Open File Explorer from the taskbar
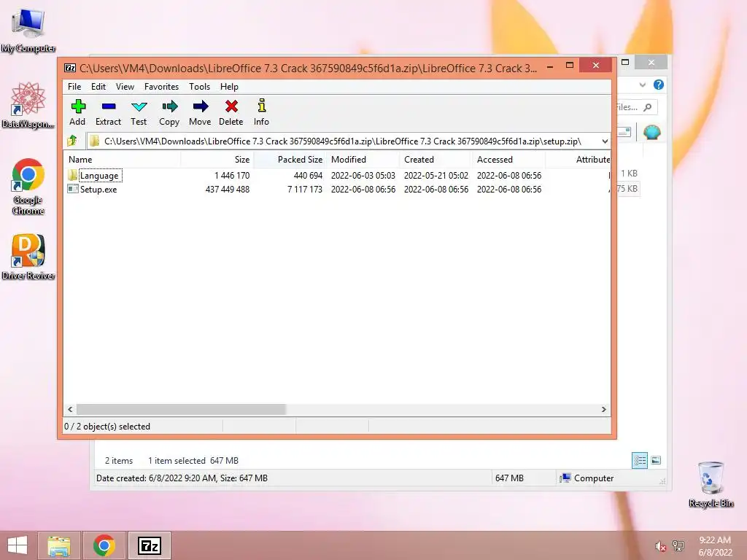Viewport: 747px width, 560px height. click(58, 545)
